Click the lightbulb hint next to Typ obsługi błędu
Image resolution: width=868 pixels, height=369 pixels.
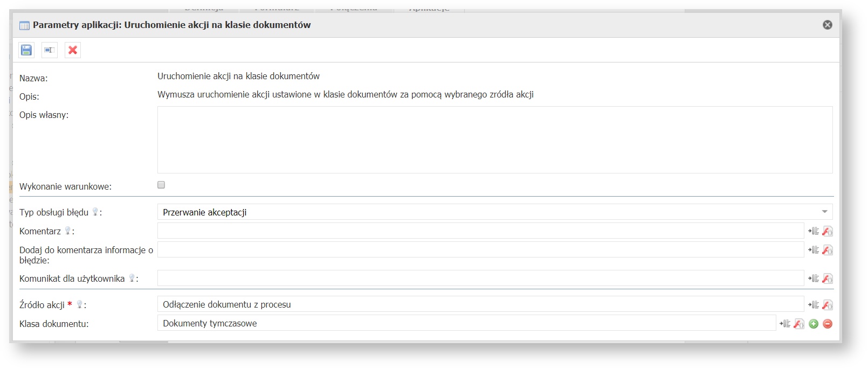click(x=95, y=212)
